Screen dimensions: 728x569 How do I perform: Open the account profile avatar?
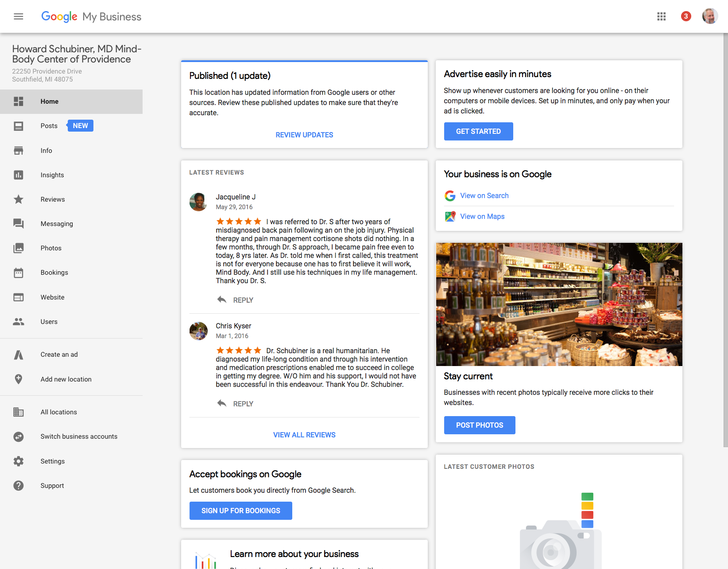[710, 16]
